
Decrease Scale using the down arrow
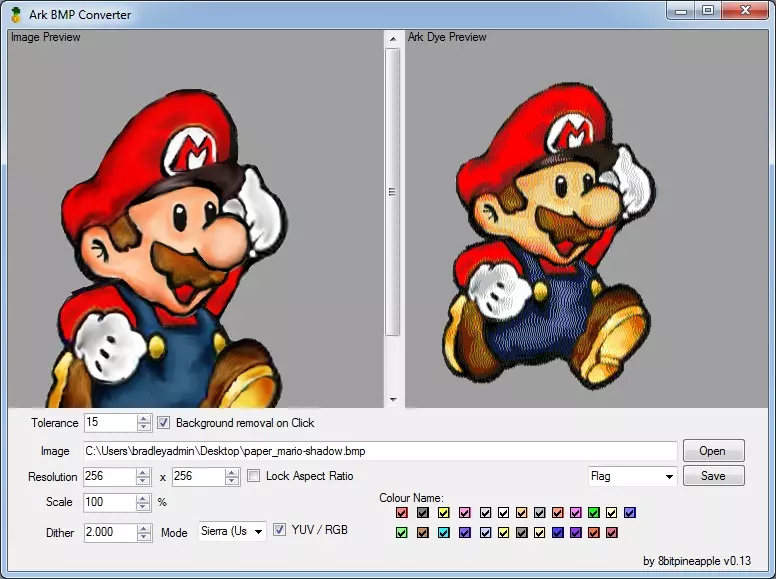coord(144,507)
